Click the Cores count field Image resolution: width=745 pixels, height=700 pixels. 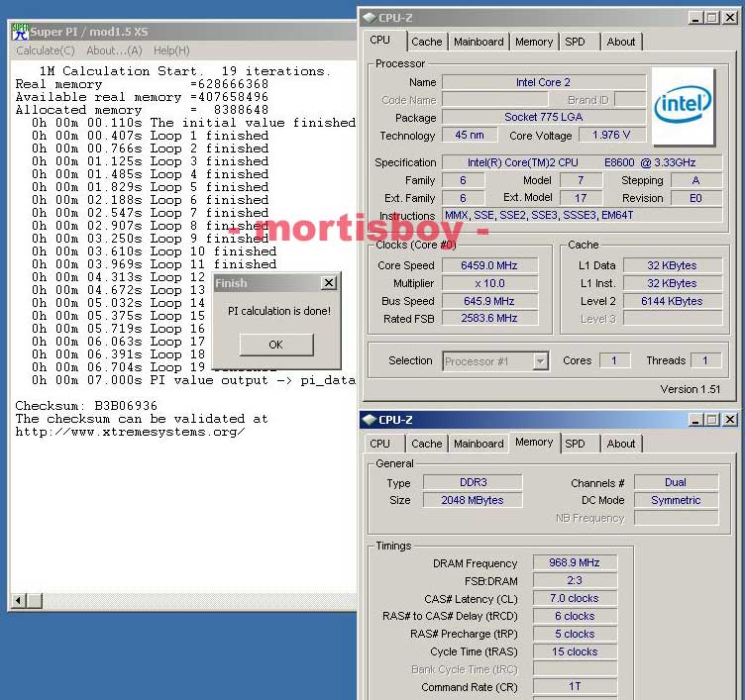point(614,360)
